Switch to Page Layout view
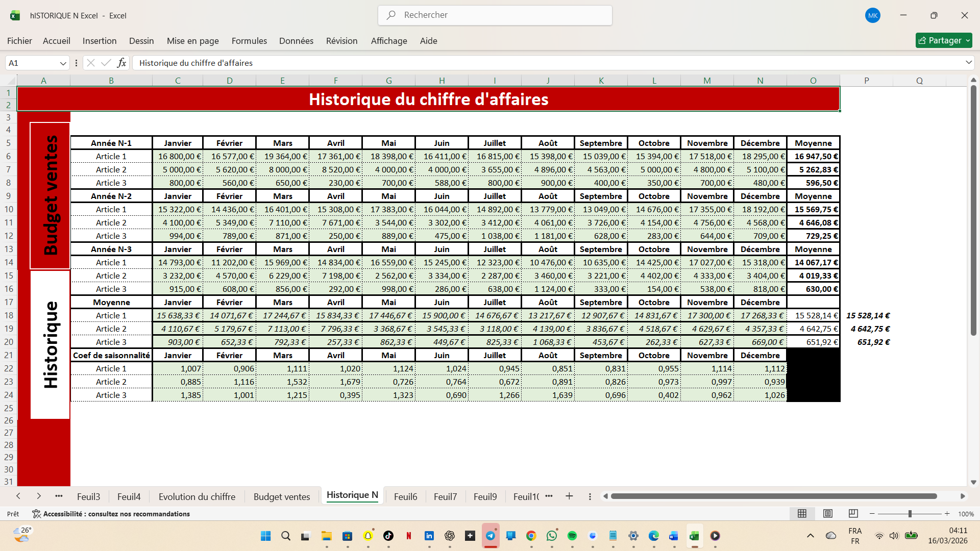The width and height of the screenshot is (980, 551). [828, 514]
